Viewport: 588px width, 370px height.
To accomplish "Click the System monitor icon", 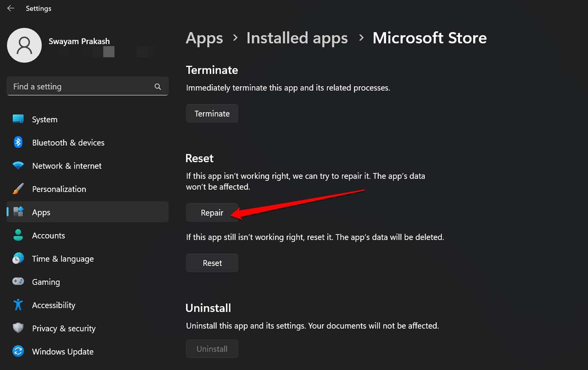I will 18,119.
